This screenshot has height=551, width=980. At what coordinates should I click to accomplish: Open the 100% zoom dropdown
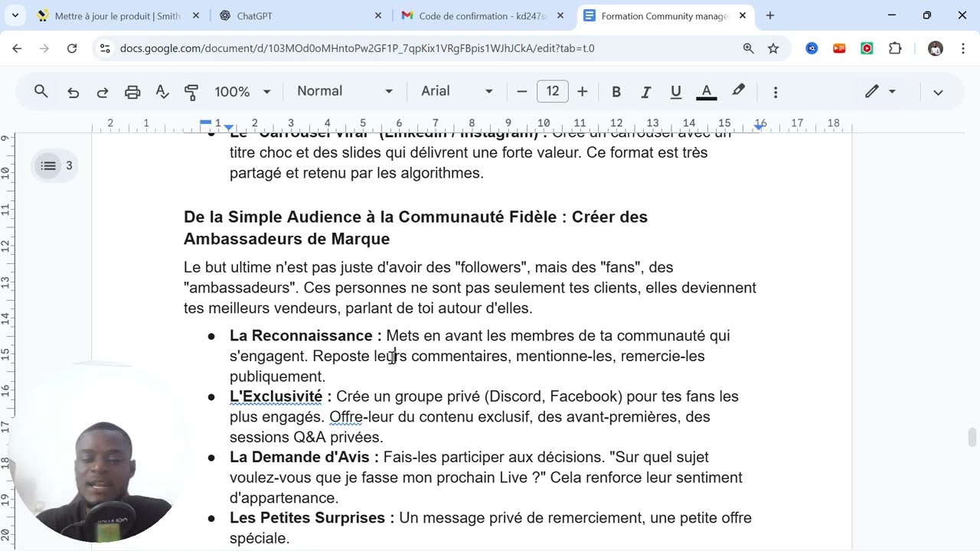click(x=243, y=92)
